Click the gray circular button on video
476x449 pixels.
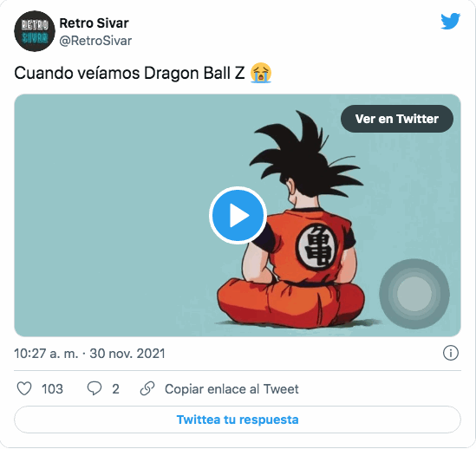tap(414, 294)
